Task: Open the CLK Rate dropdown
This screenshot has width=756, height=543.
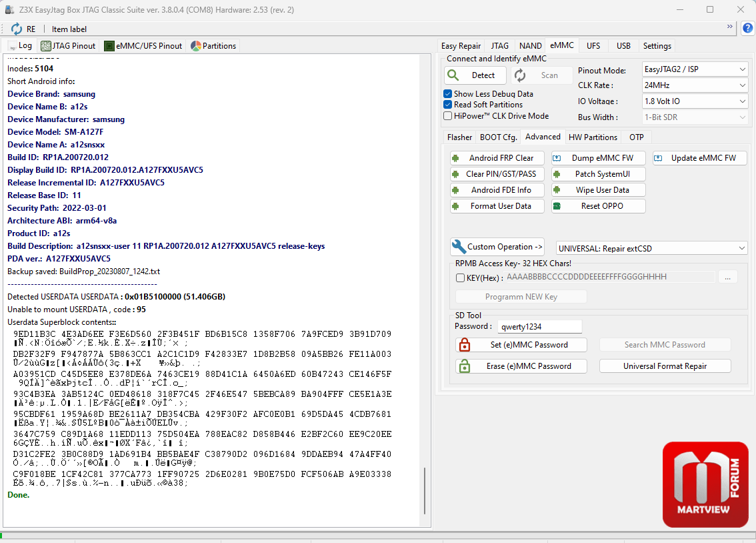Action: pyautogui.click(x=695, y=85)
